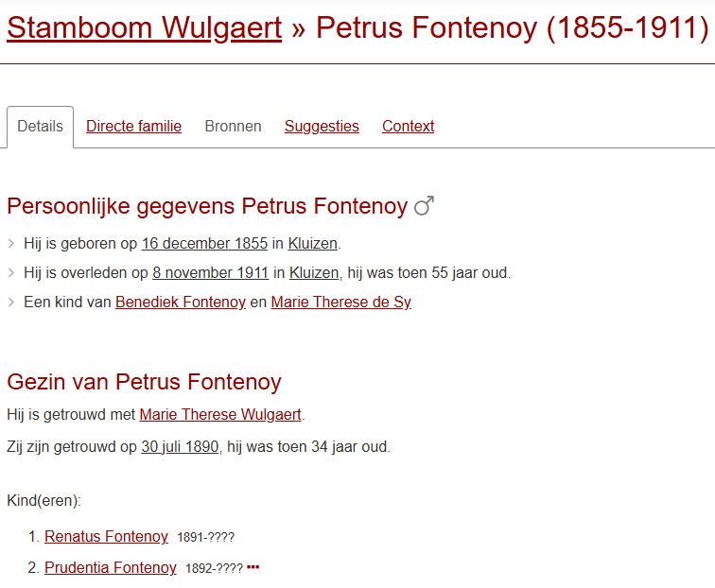Click Kluizen in the birth line
Viewport: 715px width, 588px height.
[312, 244]
